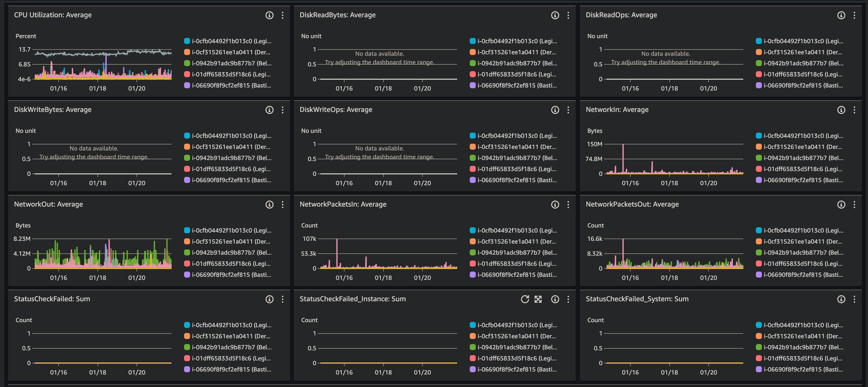Open NetworkPacketsIn three-dot menu
Viewport: 868px width, 387px height.
[568, 205]
